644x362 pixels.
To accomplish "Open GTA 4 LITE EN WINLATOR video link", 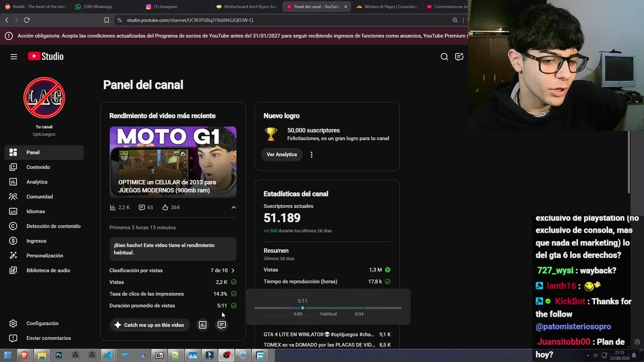I will click(319, 334).
